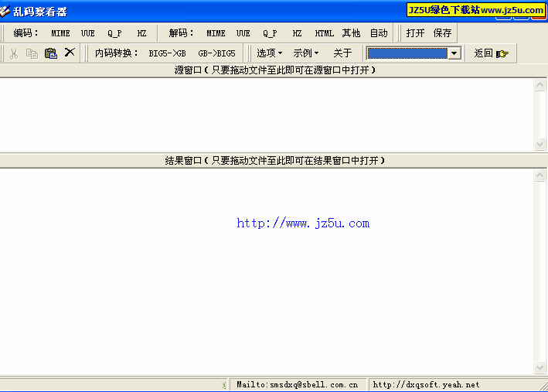
Task: Click the 乱码察看器 title bar app icon
Action: click(x=5, y=11)
